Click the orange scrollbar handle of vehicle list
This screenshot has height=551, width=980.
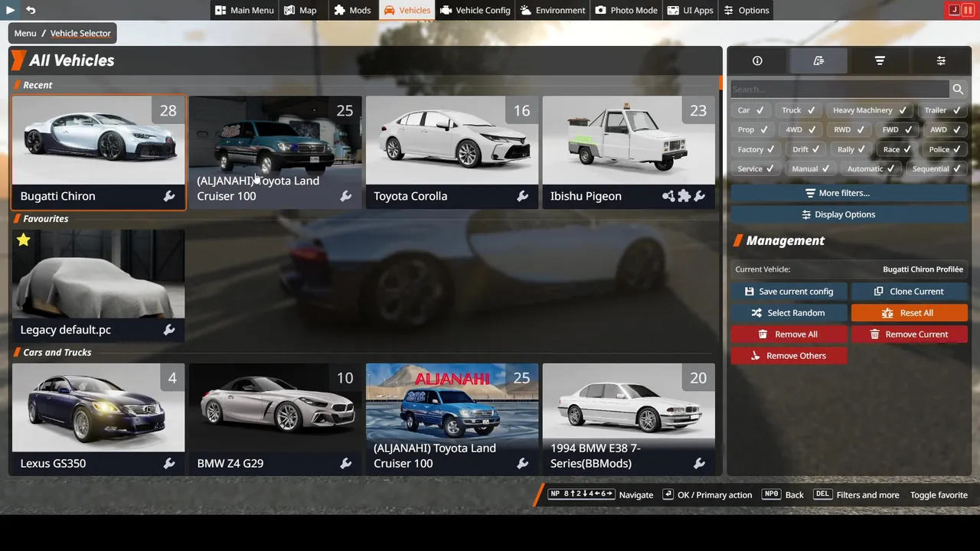click(720, 83)
